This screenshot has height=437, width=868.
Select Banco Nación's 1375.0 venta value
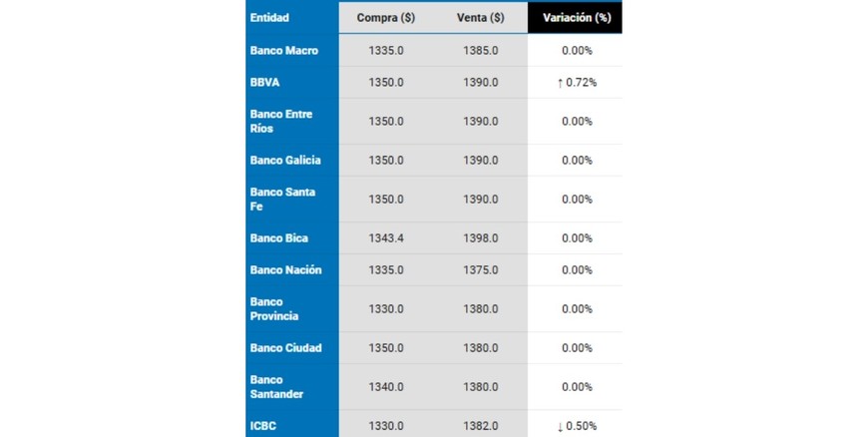tap(480, 270)
